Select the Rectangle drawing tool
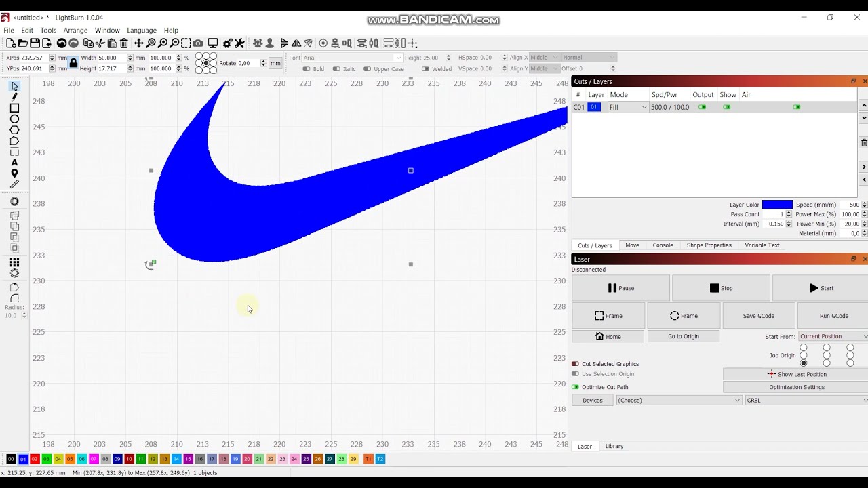This screenshot has width=868, height=488. (14, 108)
